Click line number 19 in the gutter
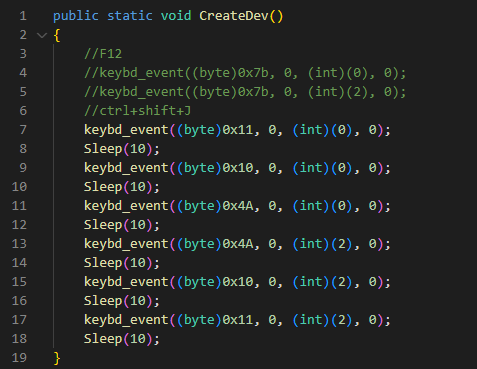 click(x=19, y=358)
